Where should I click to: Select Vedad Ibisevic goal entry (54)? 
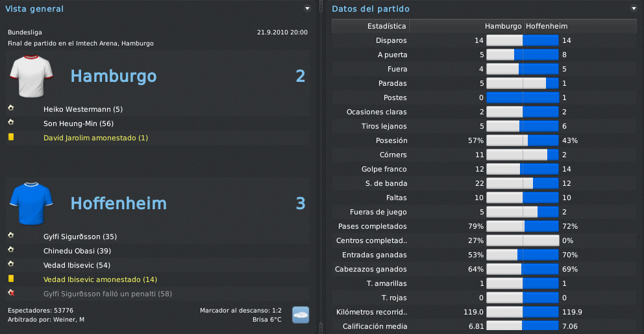click(77, 265)
